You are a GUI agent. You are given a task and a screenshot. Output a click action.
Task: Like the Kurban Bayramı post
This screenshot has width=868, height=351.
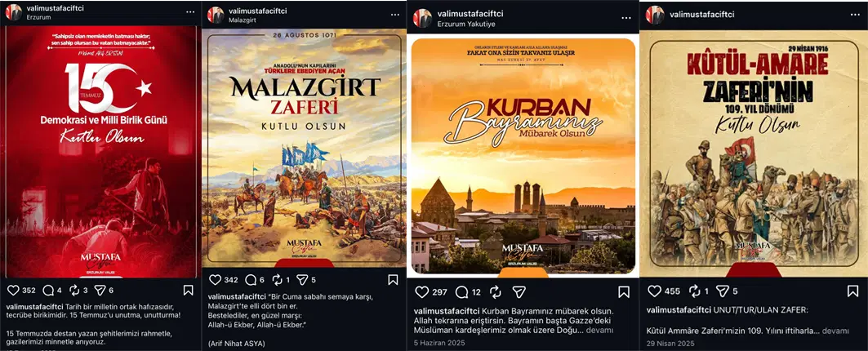click(x=422, y=291)
